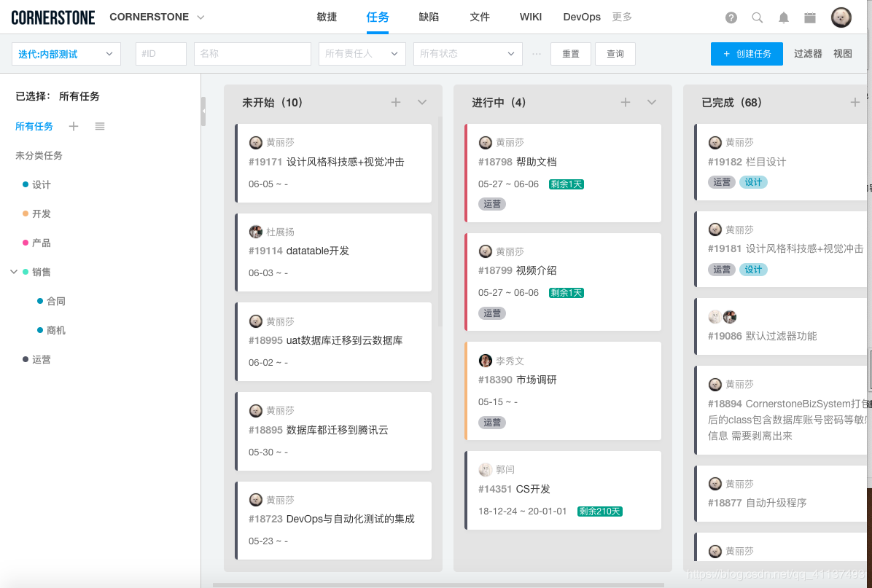Open the user profile avatar
Image resolution: width=872 pixels, height=588 pixels.
pyautogui.click(x=841, y=17)
